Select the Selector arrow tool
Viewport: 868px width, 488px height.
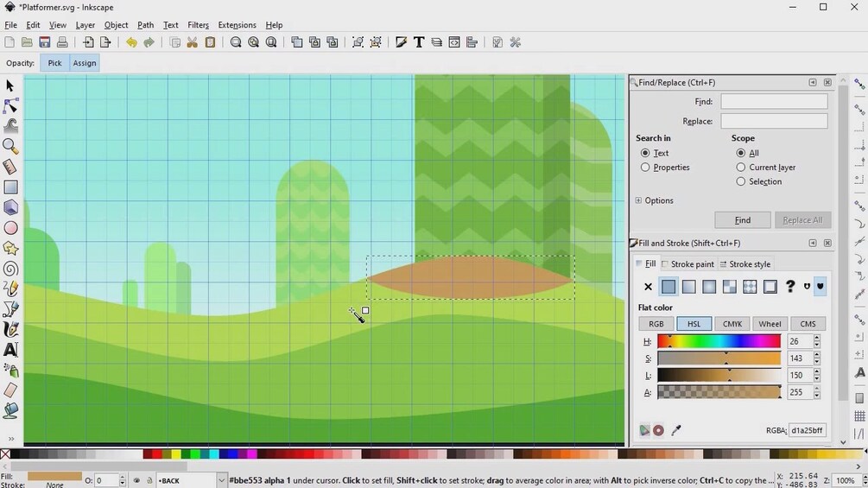10,86
